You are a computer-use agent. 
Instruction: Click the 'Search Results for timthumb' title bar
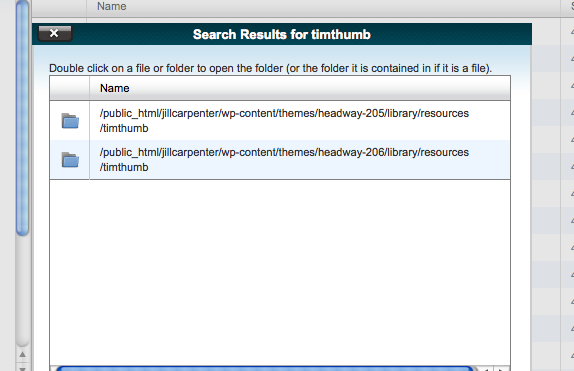pyautogui.click(x=282, y=34)
